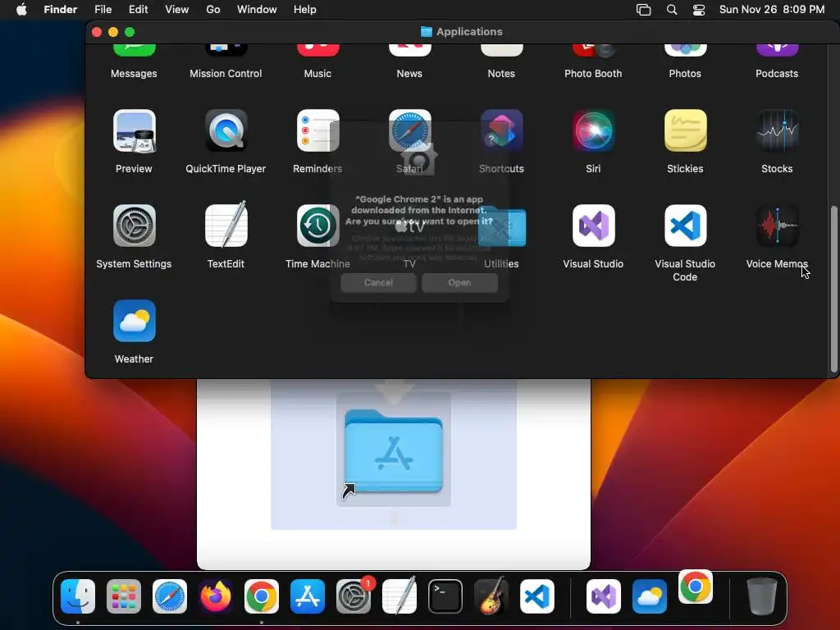Open the Window menu
Screen dimensions: 840x630
click(x=257, y=10)
